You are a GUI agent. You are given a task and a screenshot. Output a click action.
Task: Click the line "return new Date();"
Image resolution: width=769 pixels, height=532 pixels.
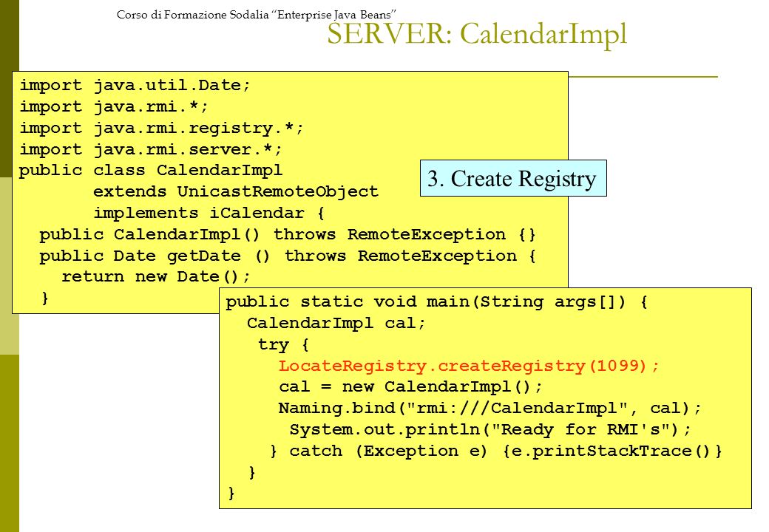156,277
